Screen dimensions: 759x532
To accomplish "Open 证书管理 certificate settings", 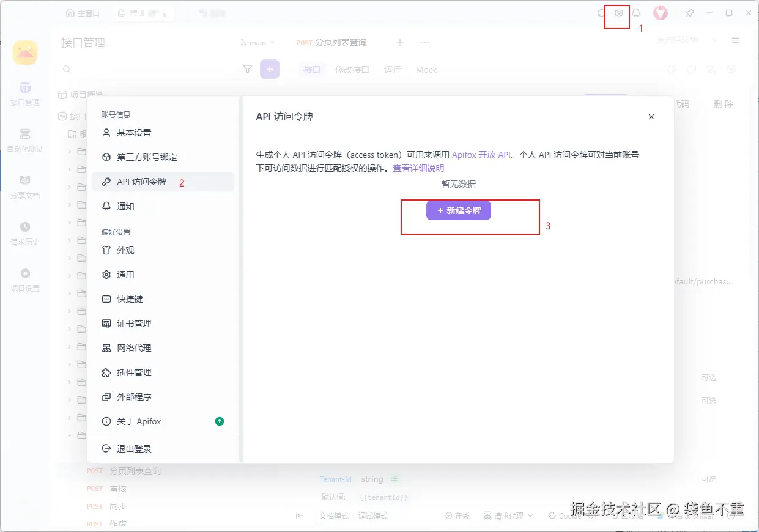I will point(163,323).
